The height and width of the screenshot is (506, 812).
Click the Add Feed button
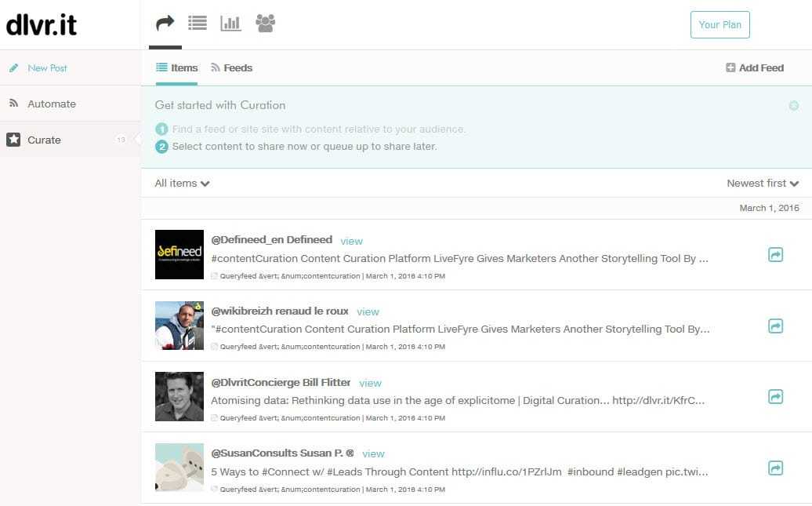[755, 68]
